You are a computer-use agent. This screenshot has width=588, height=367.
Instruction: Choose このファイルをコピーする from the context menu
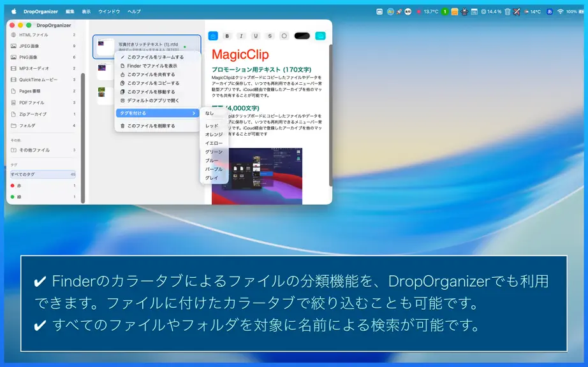[158, 83]
